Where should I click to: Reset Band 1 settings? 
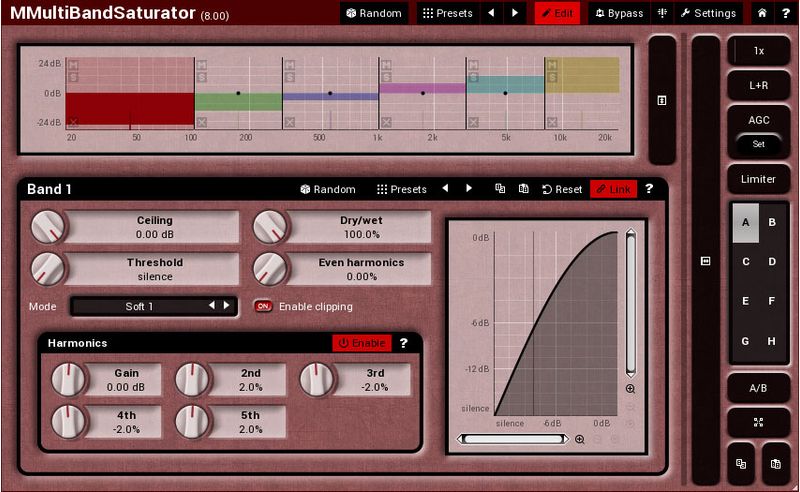(x=562, y=189)
